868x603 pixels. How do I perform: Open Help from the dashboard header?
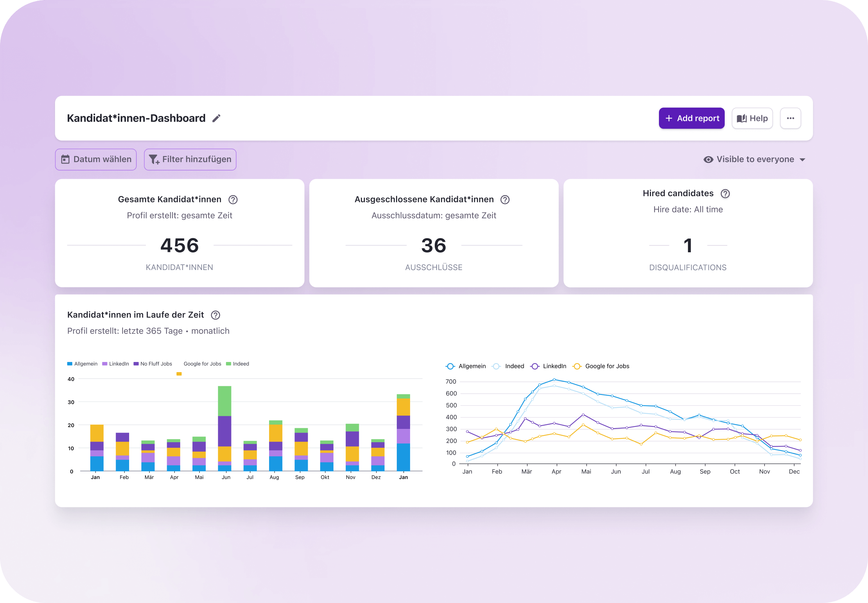click(752, 118)
